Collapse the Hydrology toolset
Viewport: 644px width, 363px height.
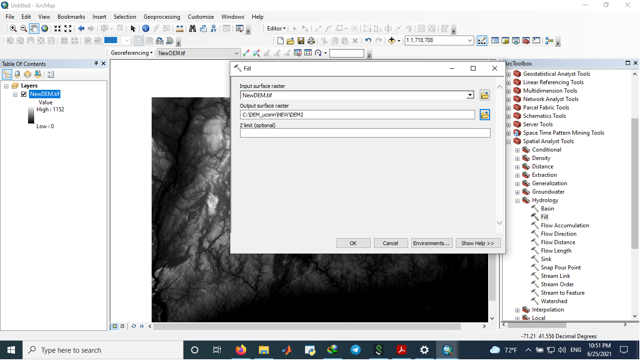[x=517, y=201]
